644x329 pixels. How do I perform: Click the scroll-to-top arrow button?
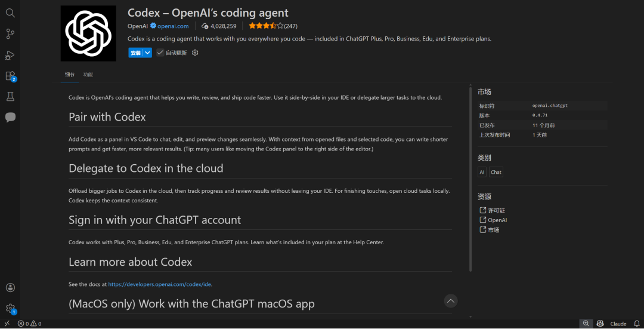(451, 301)
